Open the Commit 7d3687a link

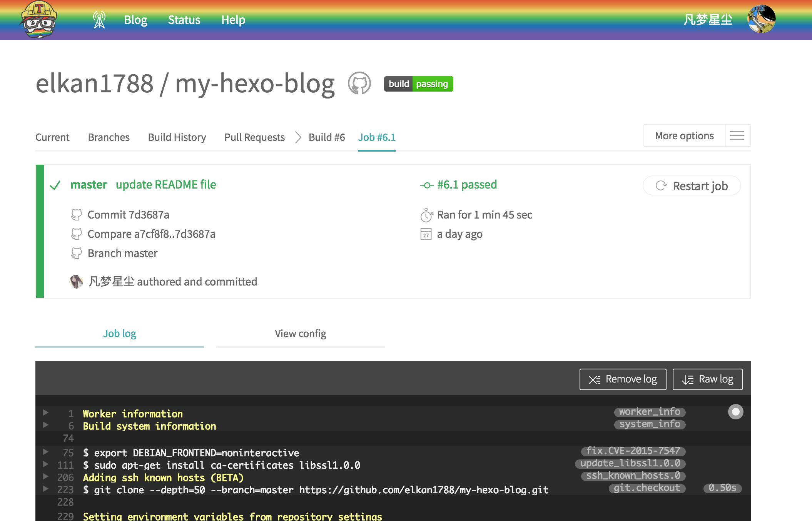coord(128,215)
